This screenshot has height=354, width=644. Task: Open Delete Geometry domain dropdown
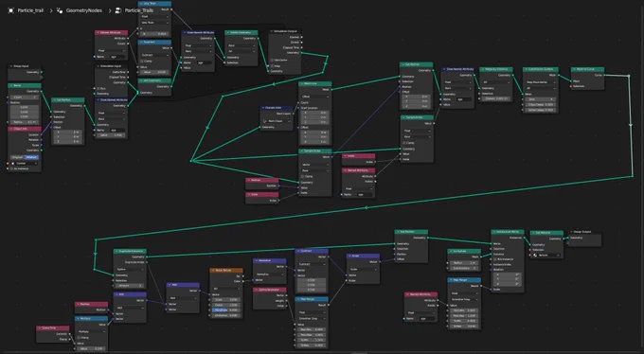point(241,46)
